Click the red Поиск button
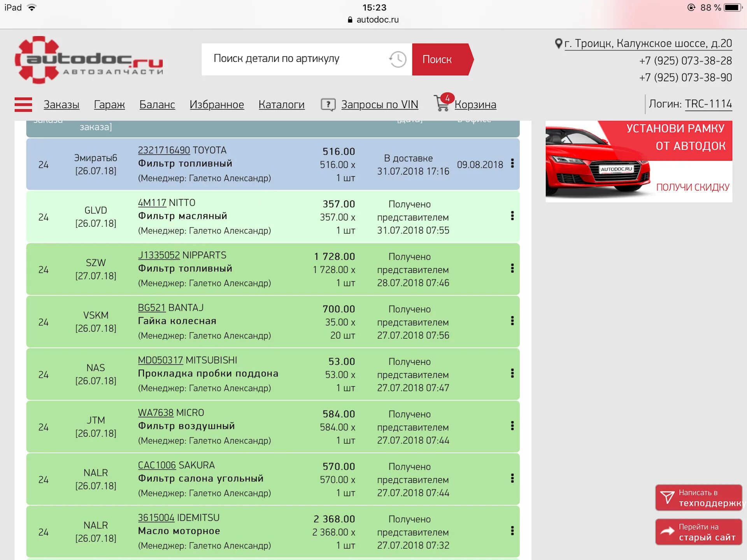This screenshot has width=747, height=560. 442,59
